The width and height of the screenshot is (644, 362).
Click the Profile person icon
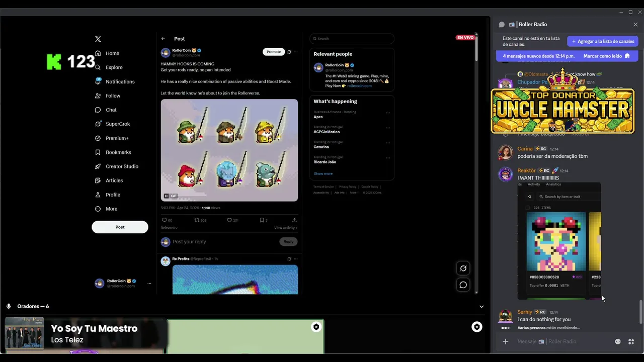click(98, 195)
